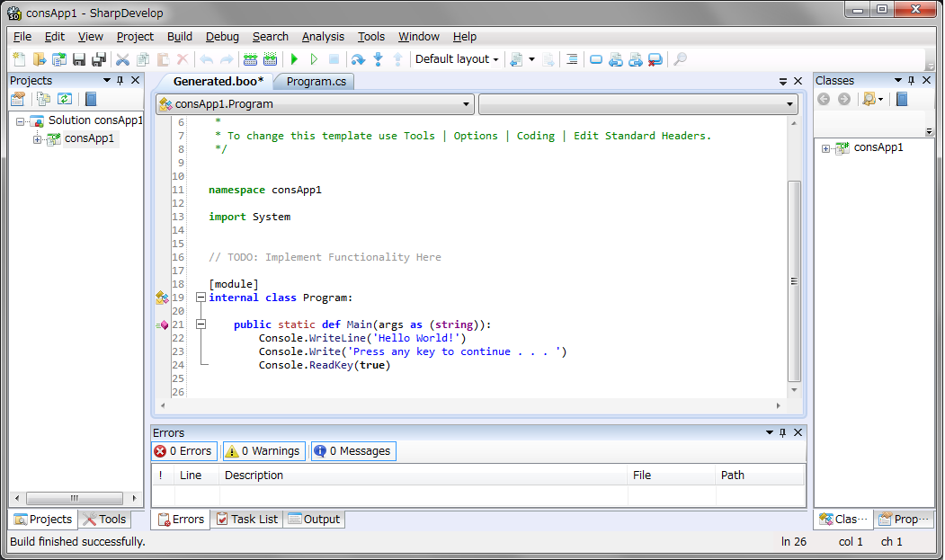Refresh the Projects tree with its toolbar icon
This screenshot has height=560, width=945.
click(63, 98)
